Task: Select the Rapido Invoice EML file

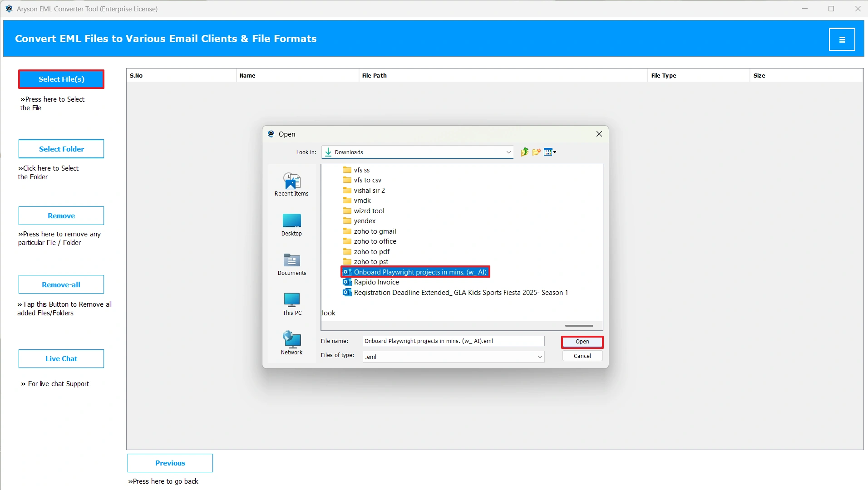Action: pos(376,282)
